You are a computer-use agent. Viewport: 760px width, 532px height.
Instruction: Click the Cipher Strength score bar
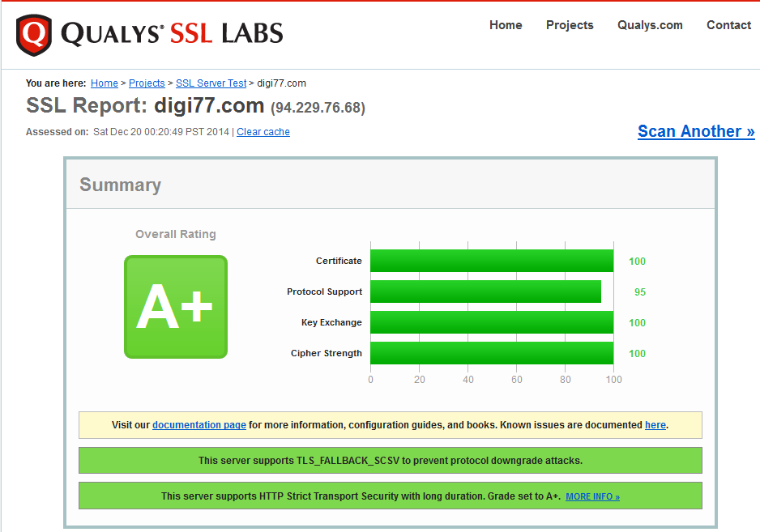click(492, 353)
